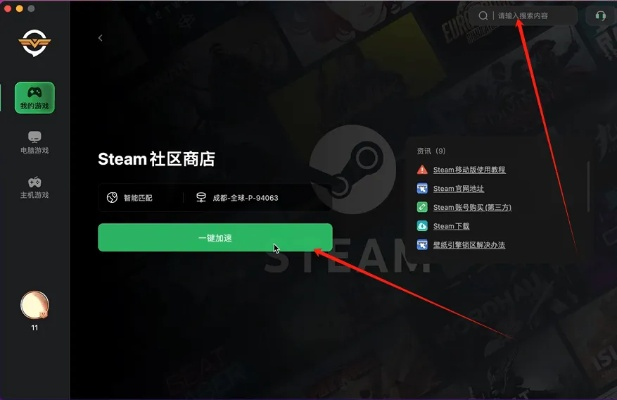Click the cloud download icon beside Steam下载
Screen dimensions: 617x400
(422, 226)
